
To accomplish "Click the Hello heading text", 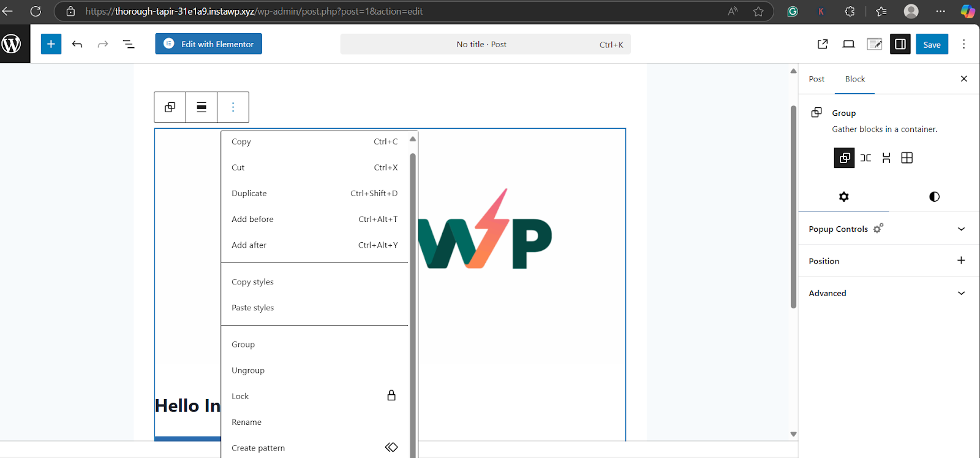I will pyautogui.click(x=187, y=406).
